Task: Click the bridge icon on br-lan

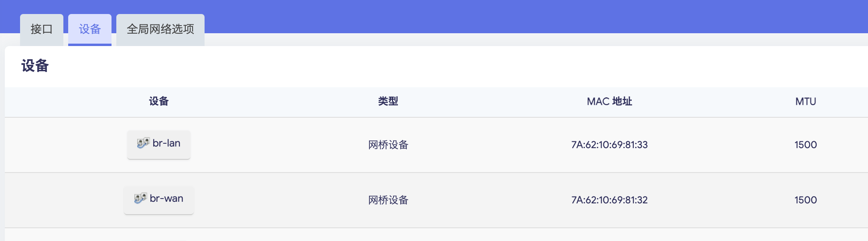Action: click(x=143, y=143)
